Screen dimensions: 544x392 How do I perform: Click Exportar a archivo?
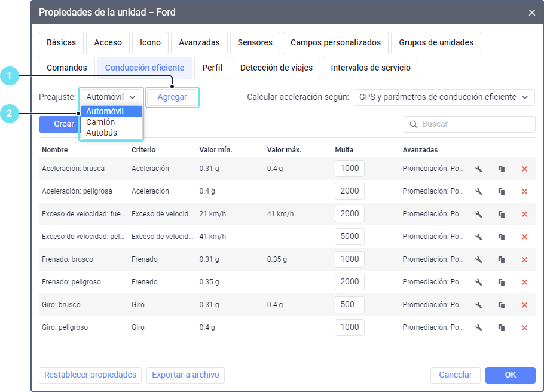pyautogui.click(x=185, y=375)
